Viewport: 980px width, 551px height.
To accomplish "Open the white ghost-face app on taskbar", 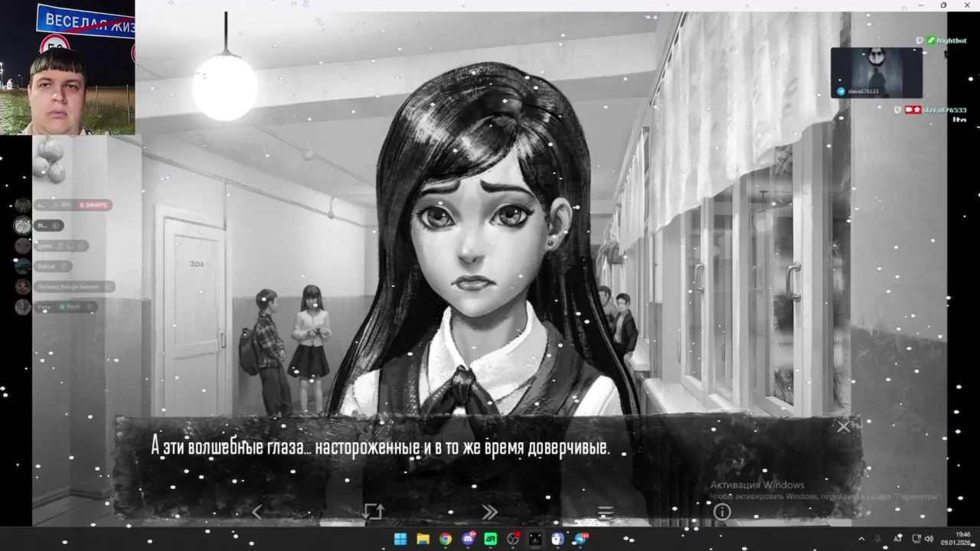I will coord(557,539).
